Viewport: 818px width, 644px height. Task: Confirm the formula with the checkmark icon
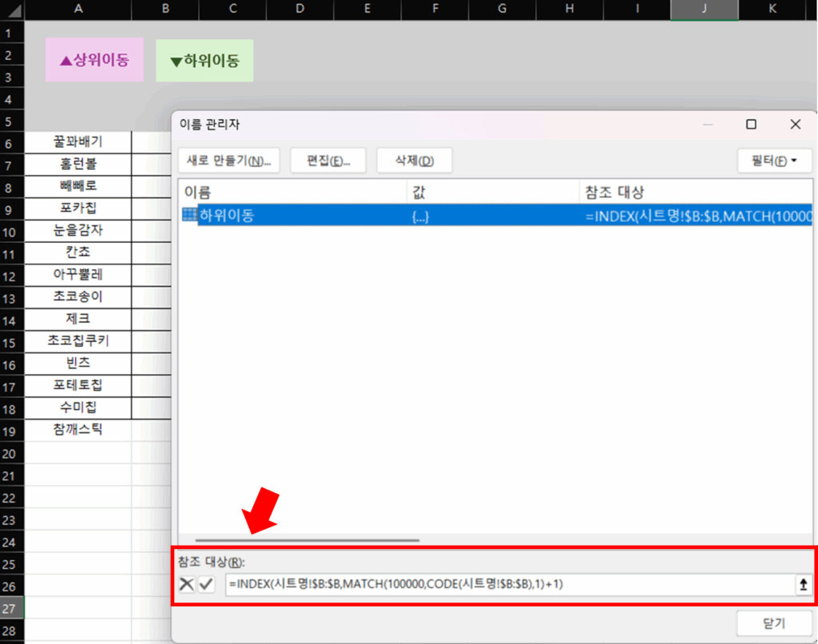(x=208, y=584)
